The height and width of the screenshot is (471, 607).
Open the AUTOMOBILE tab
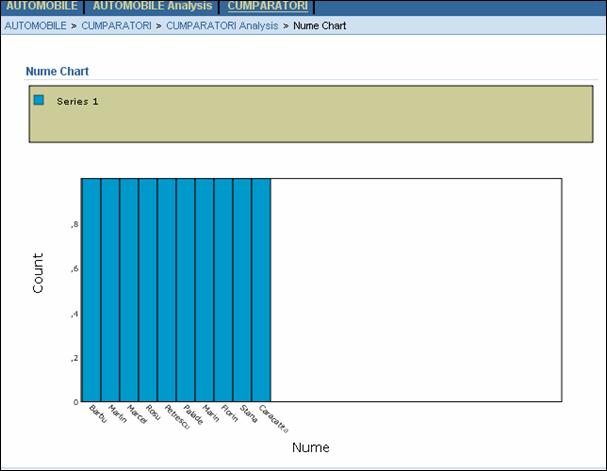pyautogui.click(x=41, y=6)
